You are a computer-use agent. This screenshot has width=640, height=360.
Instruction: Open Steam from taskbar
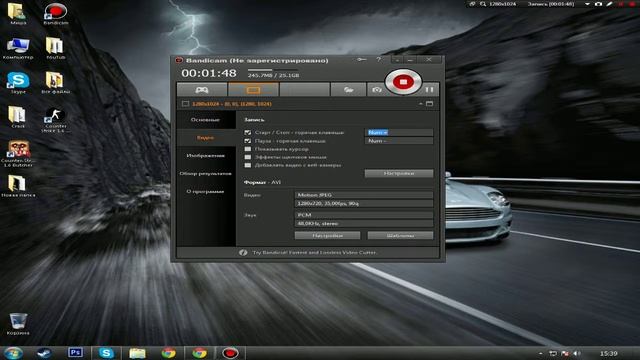(44, 353)
